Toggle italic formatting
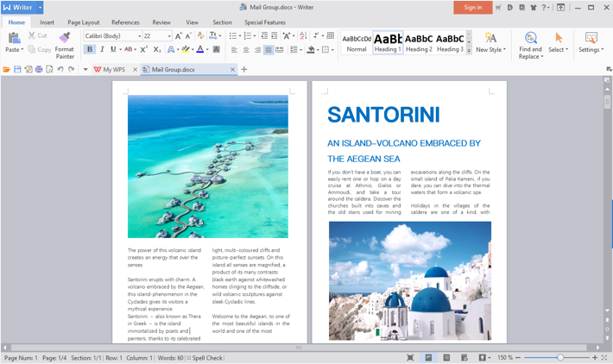The height and width of the screenshot is (364, 613). click(x=101, y=50)
